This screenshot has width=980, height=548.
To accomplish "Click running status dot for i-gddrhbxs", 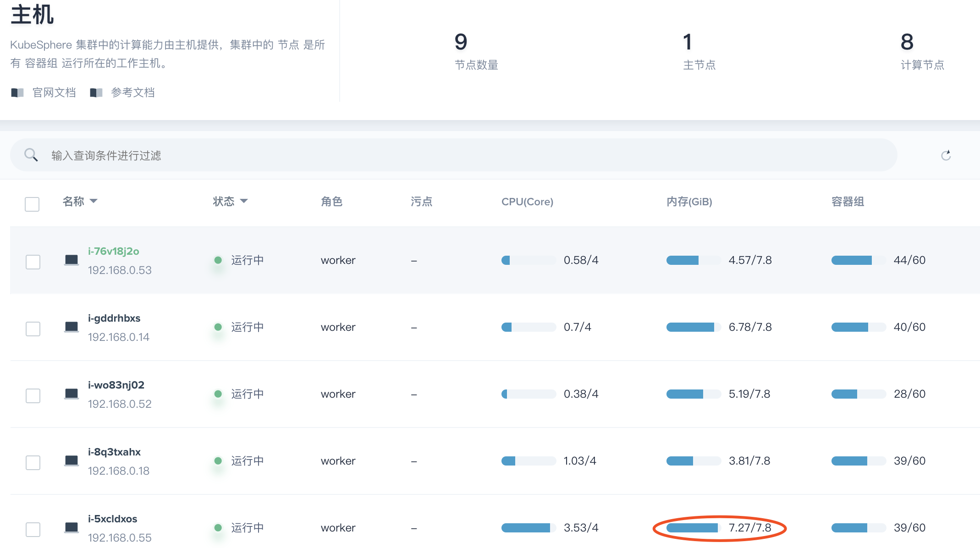I will tap(218, 327).
